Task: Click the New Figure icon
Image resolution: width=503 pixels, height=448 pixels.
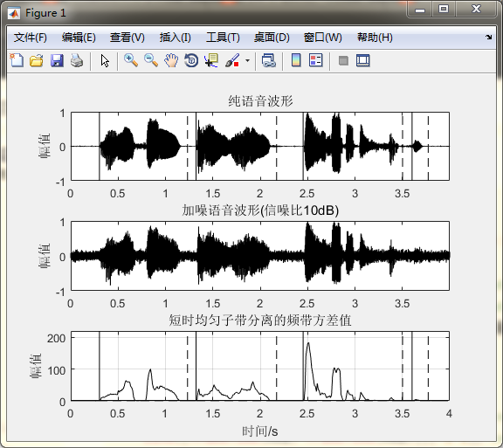Action: pos(17,60)
